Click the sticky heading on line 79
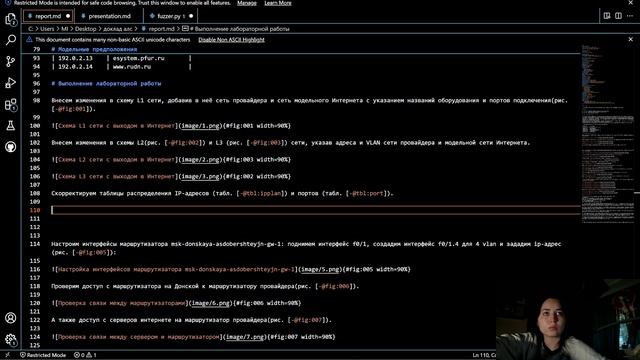The image size is (640, 360). [x=94, y=49]
